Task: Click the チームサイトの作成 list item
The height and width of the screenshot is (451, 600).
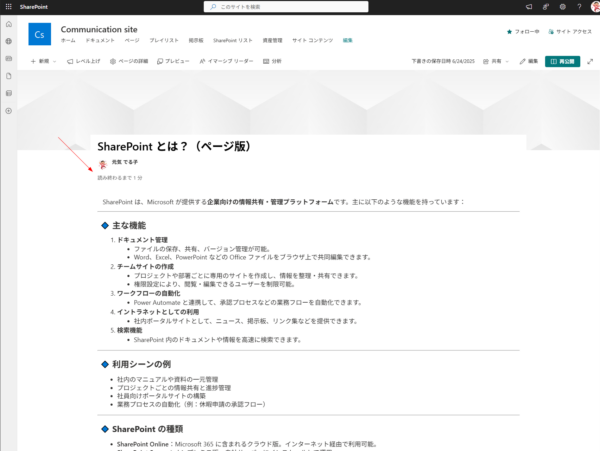Action: 145,267
